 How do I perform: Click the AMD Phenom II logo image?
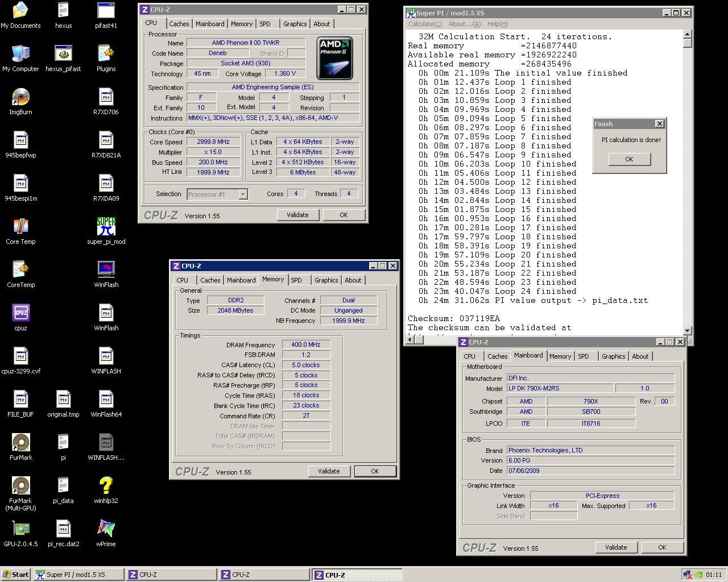tap(334, 59)
